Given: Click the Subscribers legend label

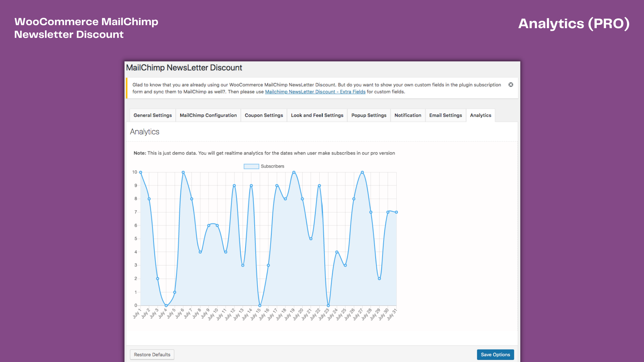Looking at the screenshot, I should point(272,166).
